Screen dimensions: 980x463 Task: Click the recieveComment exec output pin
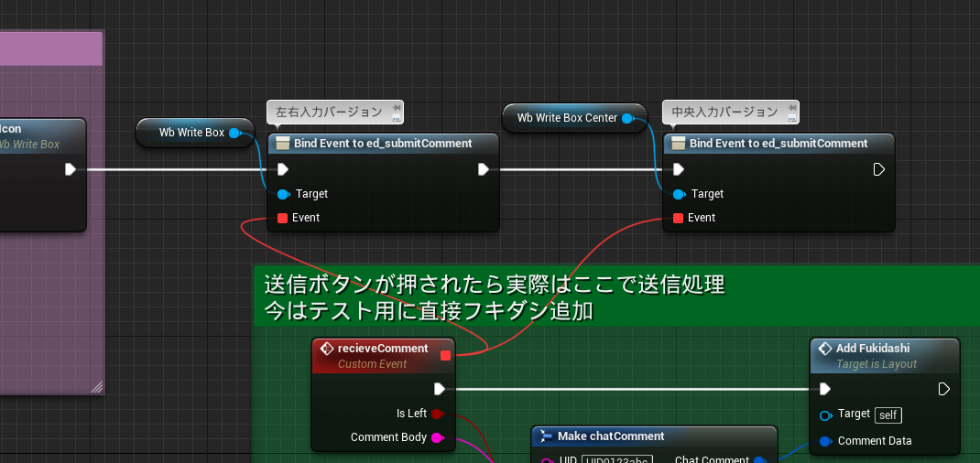(x=440, y=390)
